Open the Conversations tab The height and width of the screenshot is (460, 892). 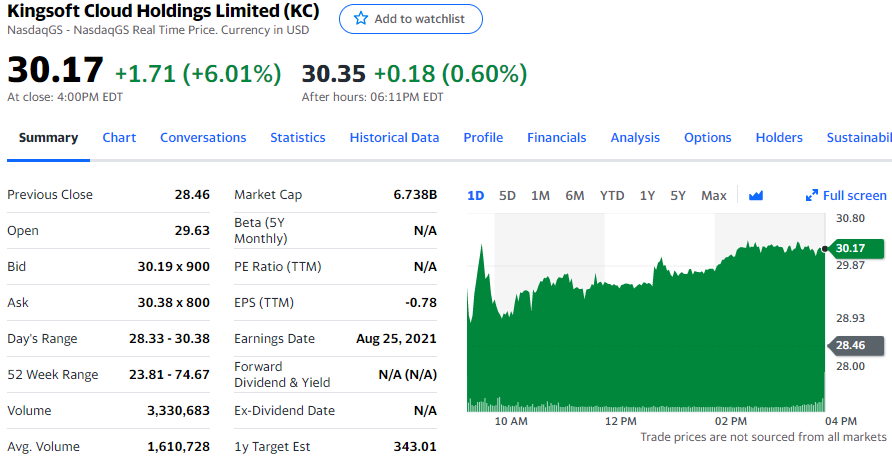[203, 138]
